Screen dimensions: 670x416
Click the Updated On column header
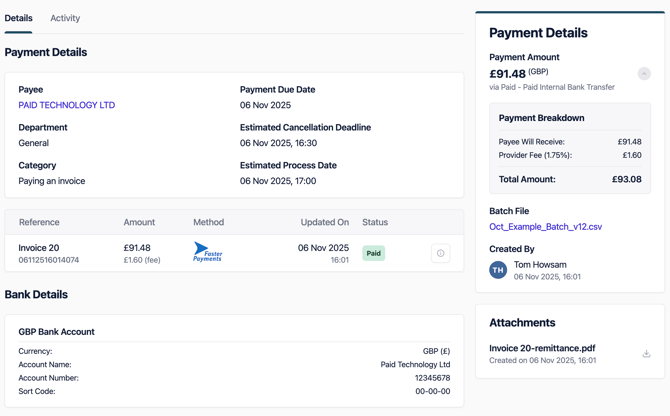[x=324, y=222]
